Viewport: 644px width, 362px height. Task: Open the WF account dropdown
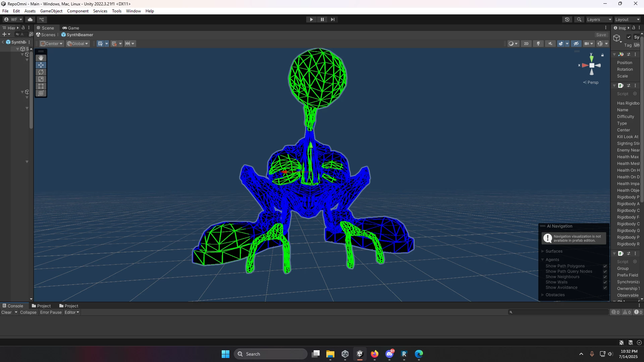[13, 19]
